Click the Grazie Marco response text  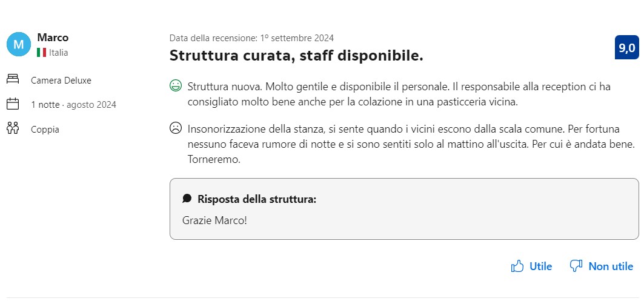(214, 220)
